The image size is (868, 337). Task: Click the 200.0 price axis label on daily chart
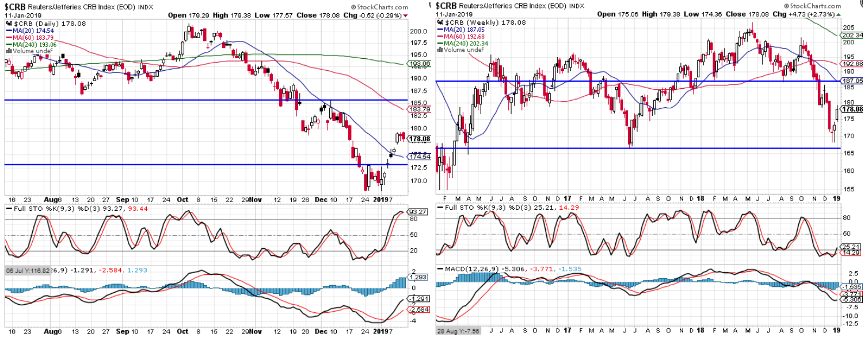(418, 31)
